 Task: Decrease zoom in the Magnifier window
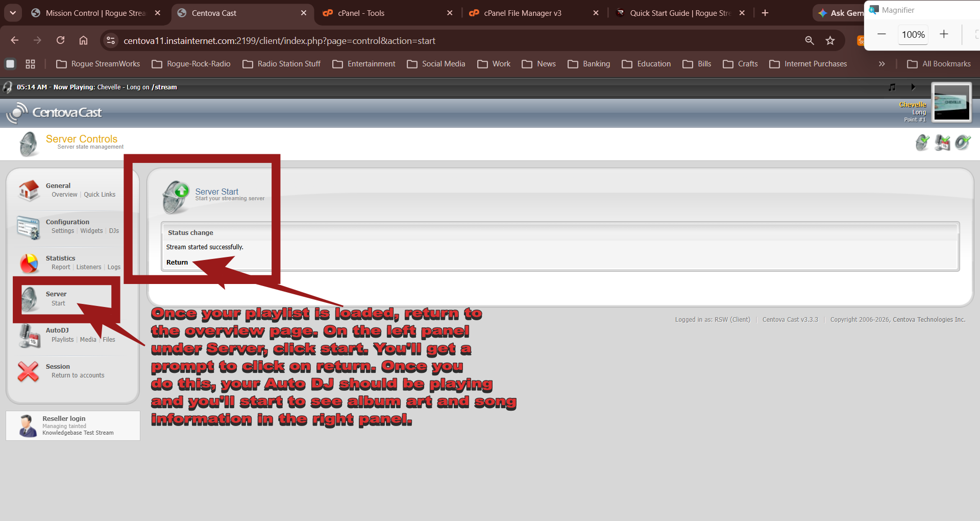[x=881, y=34]
